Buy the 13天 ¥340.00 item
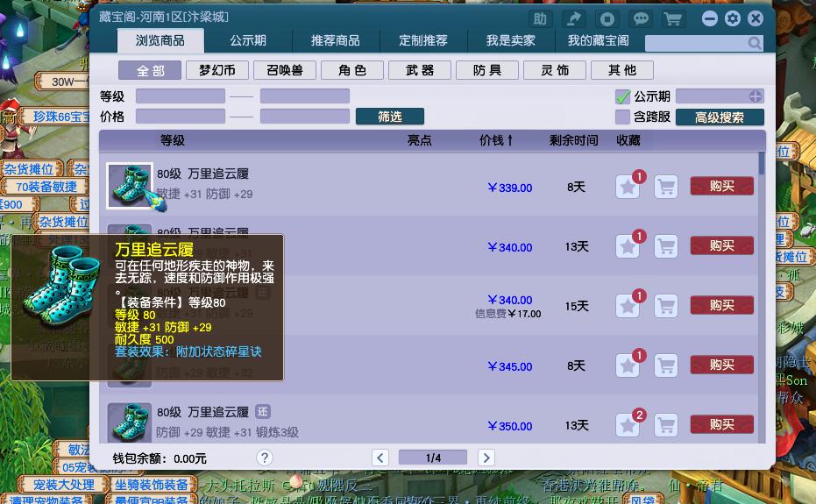 pos(722,245)
